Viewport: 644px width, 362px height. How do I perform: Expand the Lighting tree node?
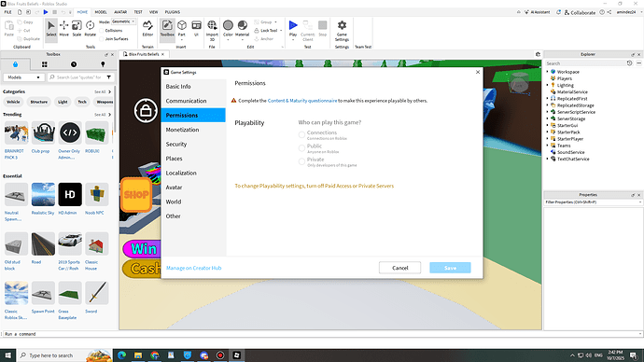(548, 85)
